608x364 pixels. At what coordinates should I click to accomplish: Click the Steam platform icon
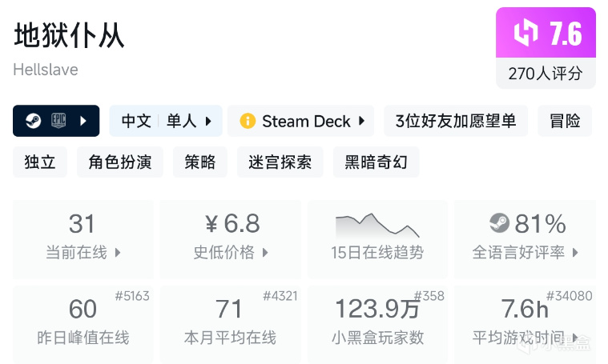(x=34, y=121)
